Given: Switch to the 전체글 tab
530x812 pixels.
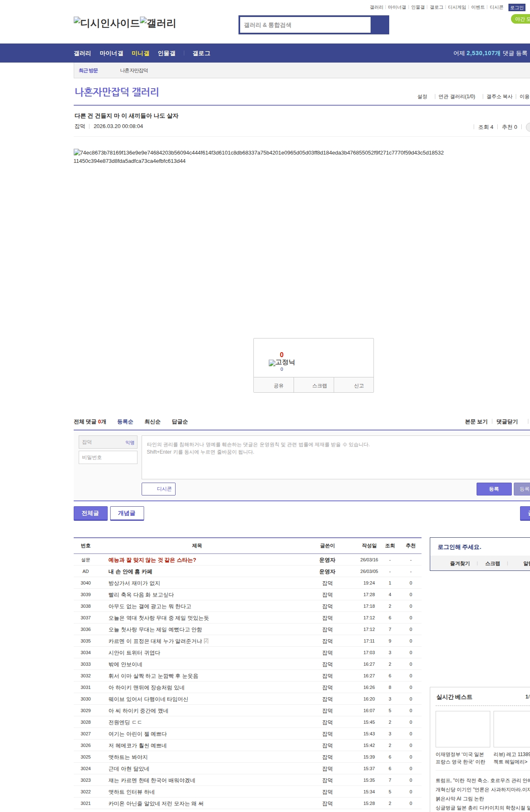Looking at the screenshot, I should pos(91,513).
